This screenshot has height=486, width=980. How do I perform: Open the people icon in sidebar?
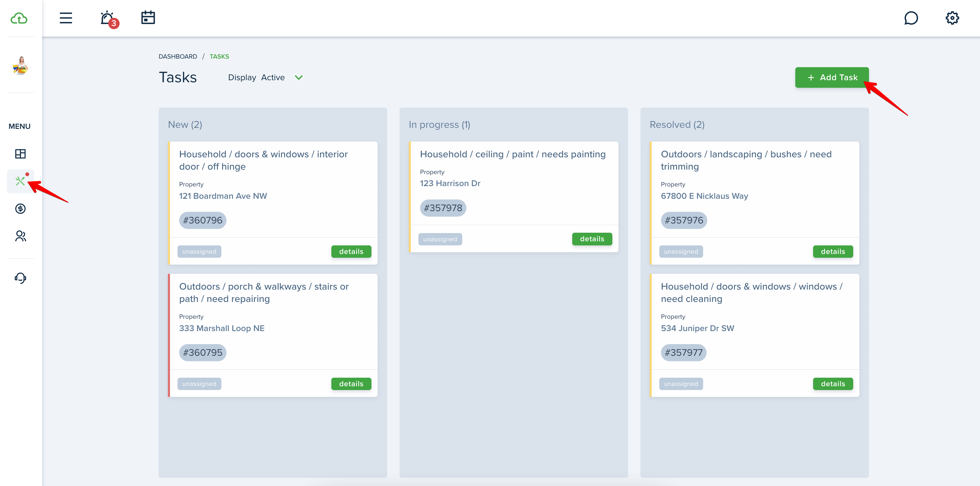tap(21, 236)
